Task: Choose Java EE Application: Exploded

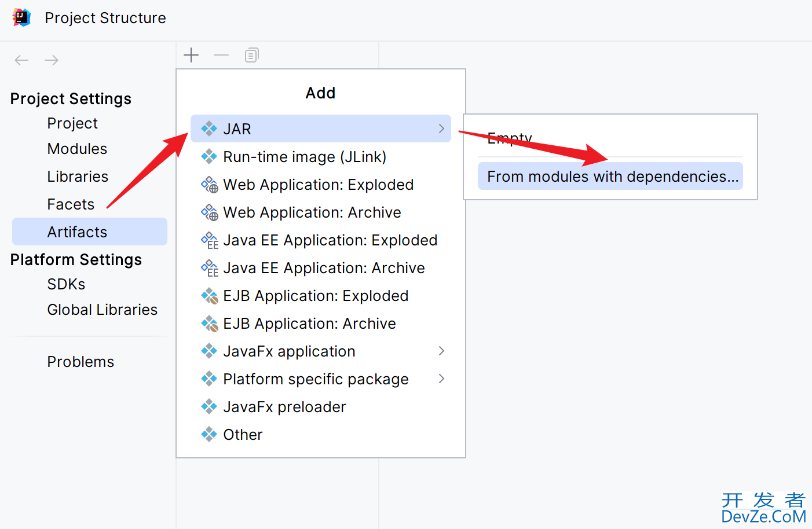Action: [x=321, y=240]
